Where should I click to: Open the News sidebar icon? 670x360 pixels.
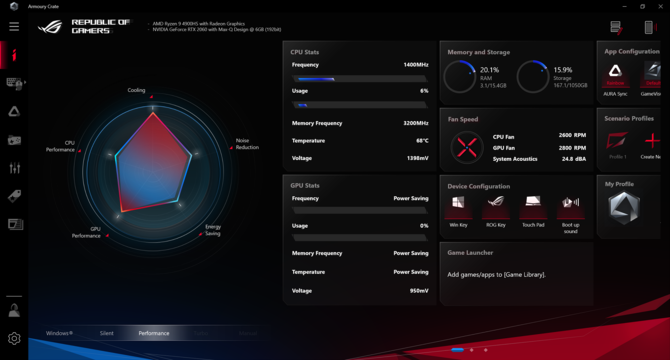tap(15, 224)
